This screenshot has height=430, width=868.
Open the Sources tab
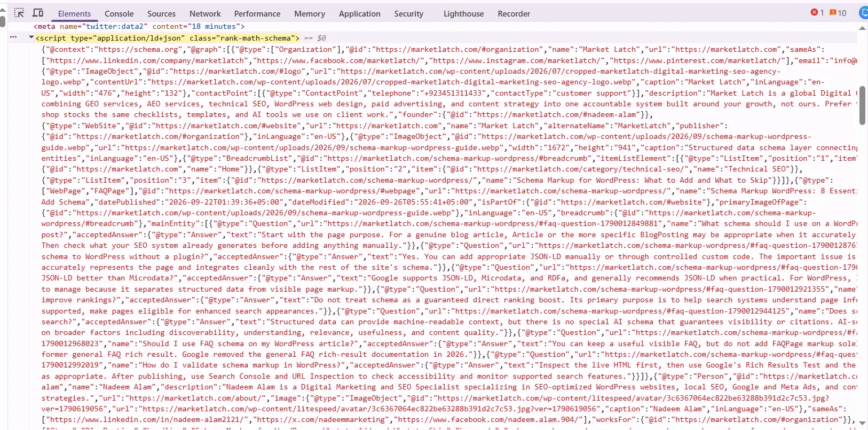[x=161, y=14]
